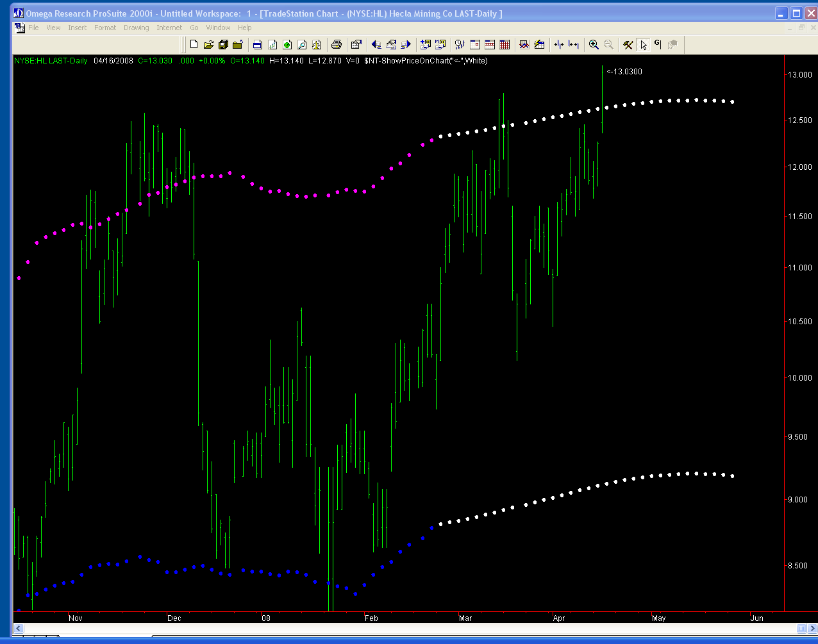Click the balance scale document icon
The height and width of the screenshot is (644, 818).
pyautogui.click(x=316, y=44)
